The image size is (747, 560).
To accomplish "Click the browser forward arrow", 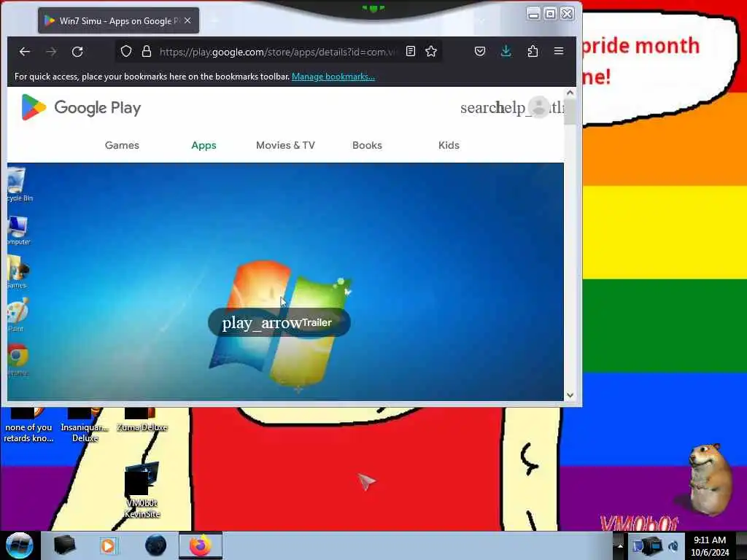I will pyautogui.click(x=51, y=52).
